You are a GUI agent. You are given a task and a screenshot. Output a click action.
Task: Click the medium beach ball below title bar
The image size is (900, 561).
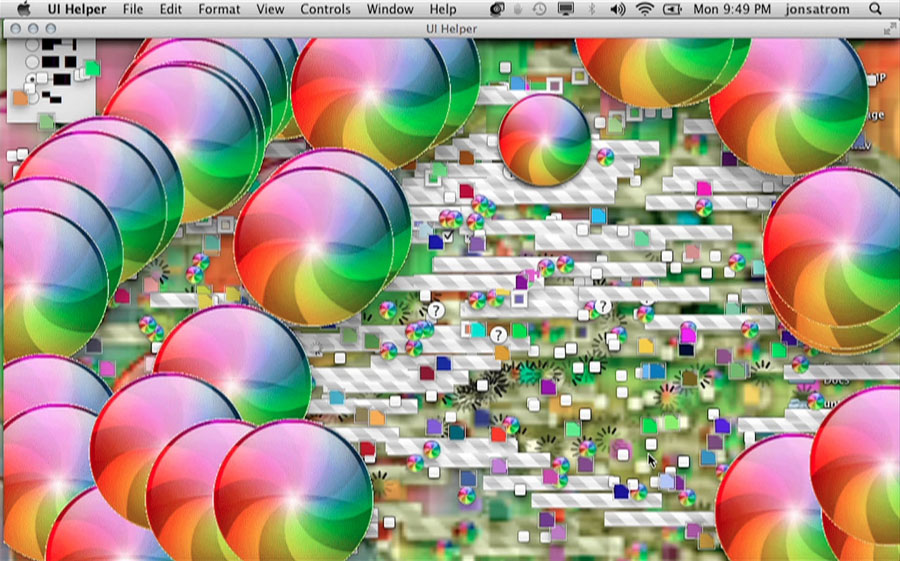coord(544,139)
